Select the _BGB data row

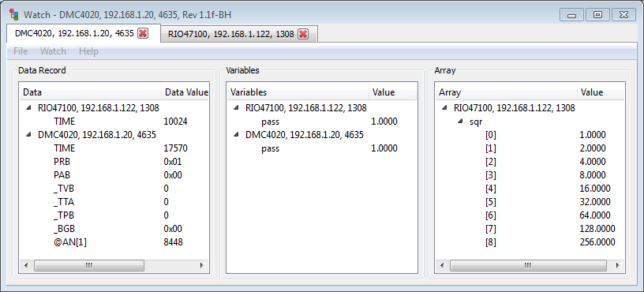pos(114,229)
